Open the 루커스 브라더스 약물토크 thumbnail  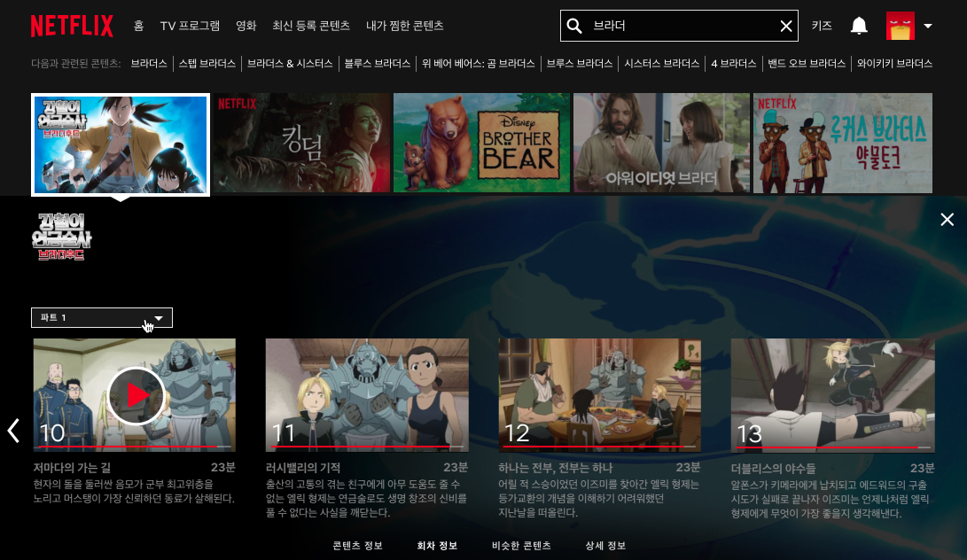point(842,143)
